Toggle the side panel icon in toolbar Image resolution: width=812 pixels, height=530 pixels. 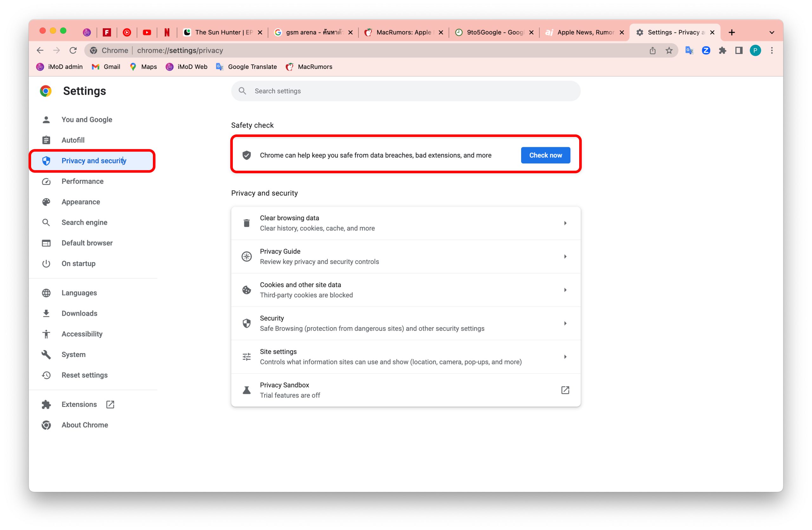(739, 50)
